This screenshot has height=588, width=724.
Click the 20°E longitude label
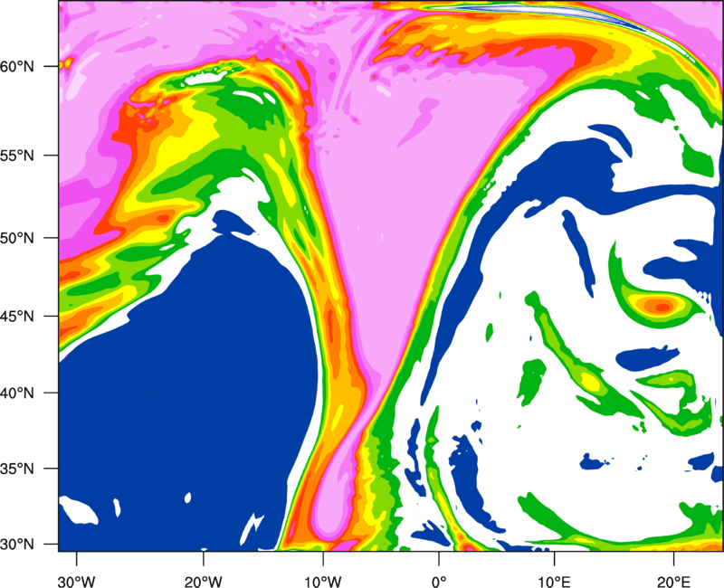[673, 582]
